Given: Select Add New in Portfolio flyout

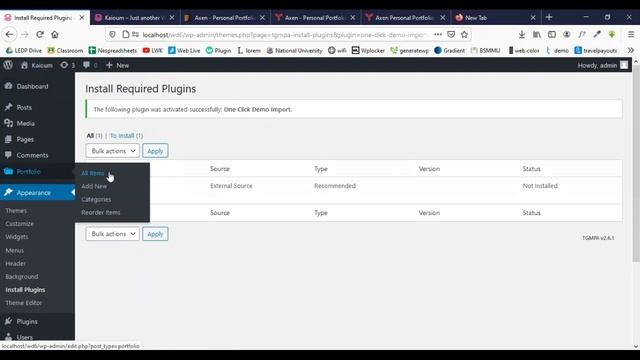Looking at the screenshot, I should 94,186.
